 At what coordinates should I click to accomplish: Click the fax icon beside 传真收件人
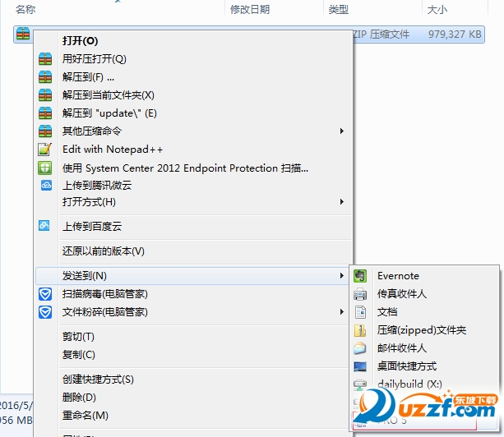(x=360, y=294)
